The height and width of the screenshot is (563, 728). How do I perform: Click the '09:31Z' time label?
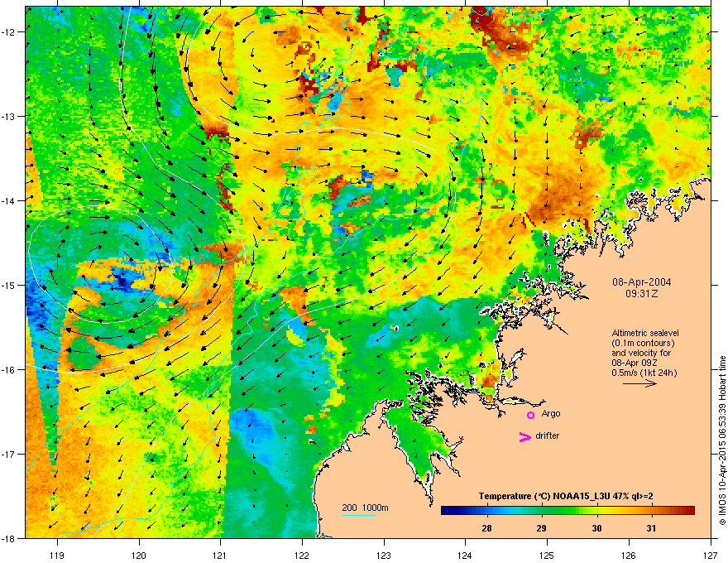tap(642, 294)
